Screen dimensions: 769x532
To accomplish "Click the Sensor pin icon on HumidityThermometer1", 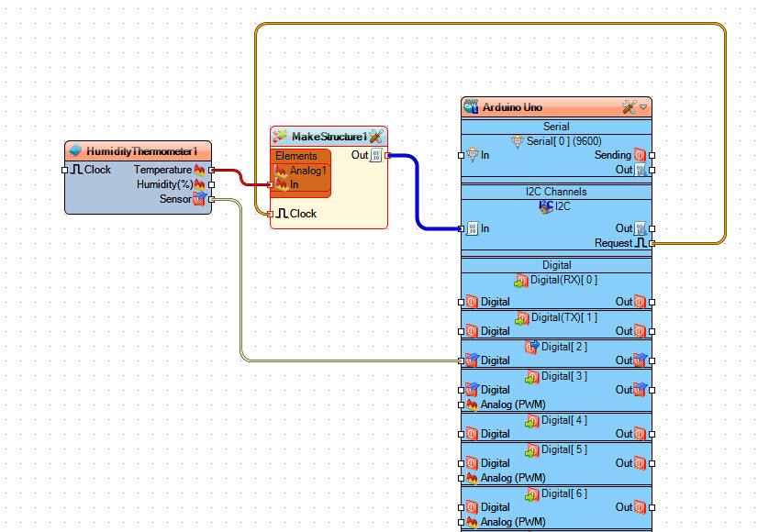I will [199, 198].
